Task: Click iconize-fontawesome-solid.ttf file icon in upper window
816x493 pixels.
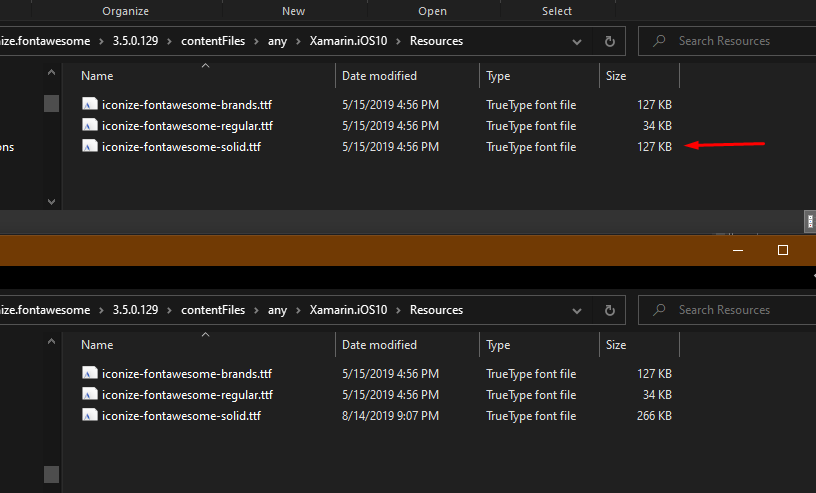Action: [90, 146]
